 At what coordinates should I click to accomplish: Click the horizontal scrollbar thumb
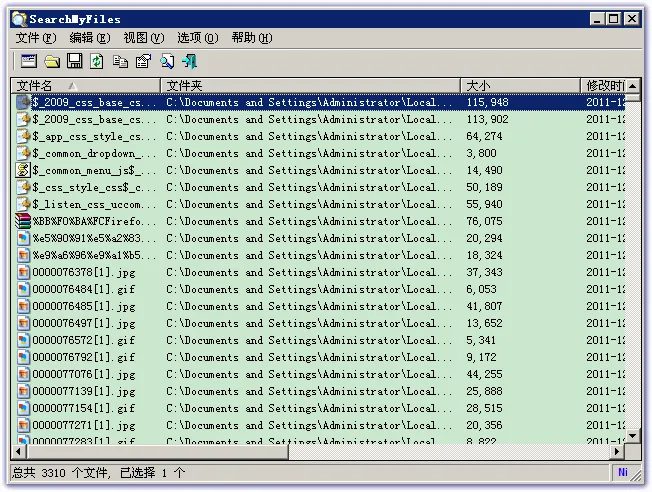[157, 451]
